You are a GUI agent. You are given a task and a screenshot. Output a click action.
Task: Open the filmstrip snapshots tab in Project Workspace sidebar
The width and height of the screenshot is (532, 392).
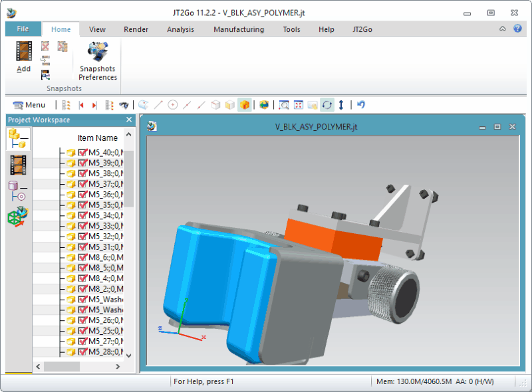tap(18, 165)
